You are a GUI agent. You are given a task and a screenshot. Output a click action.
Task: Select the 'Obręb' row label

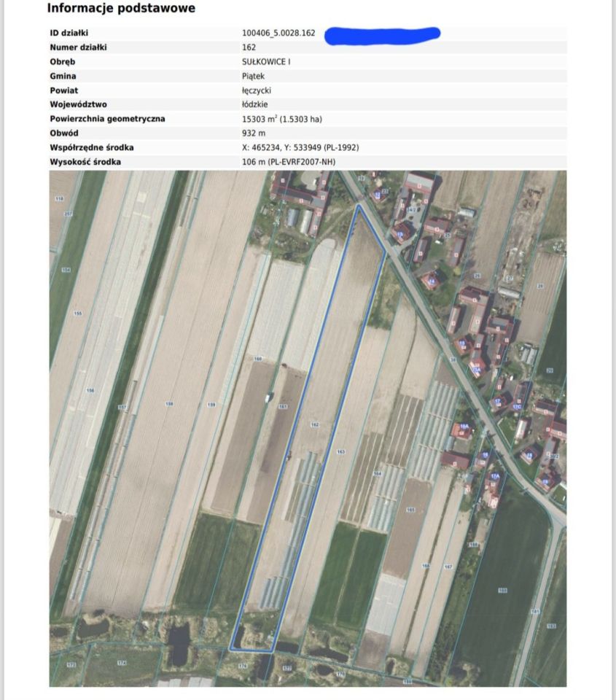click(x=63, y=61)
